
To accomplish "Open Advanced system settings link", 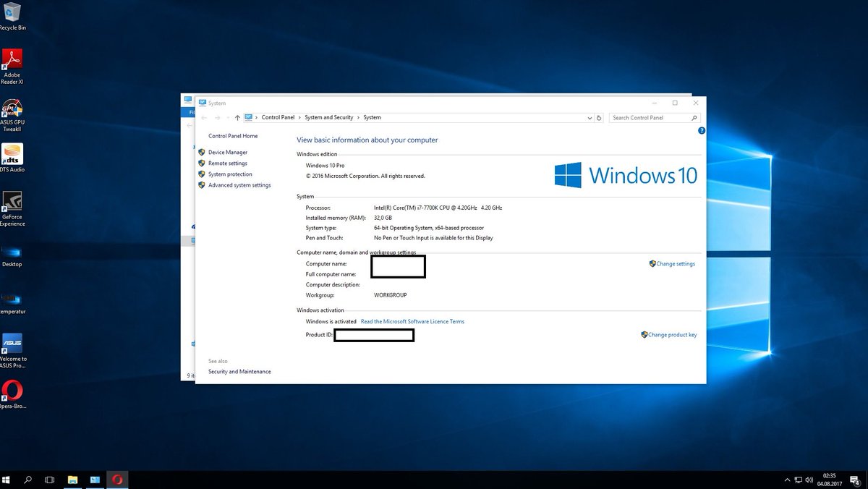I will (x=239, y=185).
